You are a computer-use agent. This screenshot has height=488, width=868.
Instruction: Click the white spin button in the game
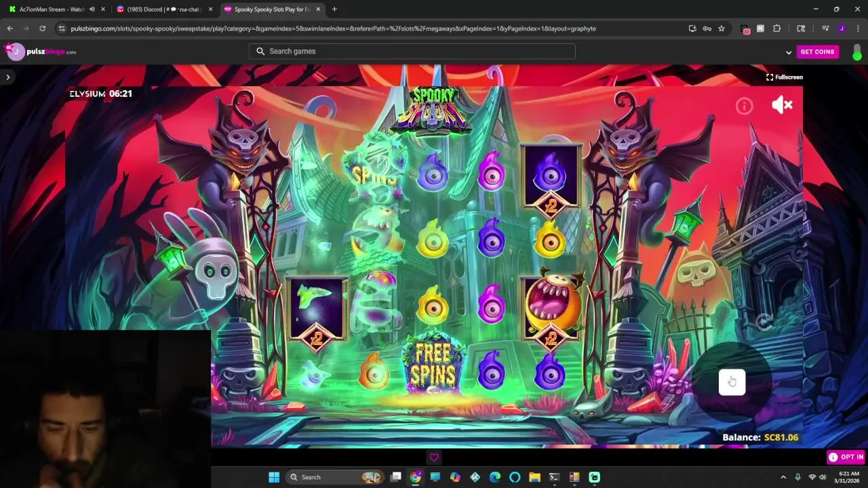pyautogui.click(x=732, y=382)
